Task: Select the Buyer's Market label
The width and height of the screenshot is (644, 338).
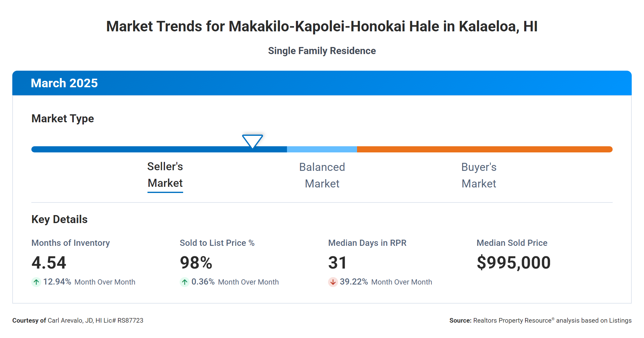Action: pos(479,175)
